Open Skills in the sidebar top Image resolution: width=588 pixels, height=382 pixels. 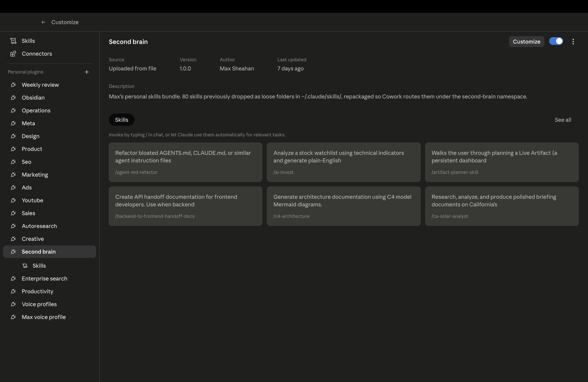[49, 41]
